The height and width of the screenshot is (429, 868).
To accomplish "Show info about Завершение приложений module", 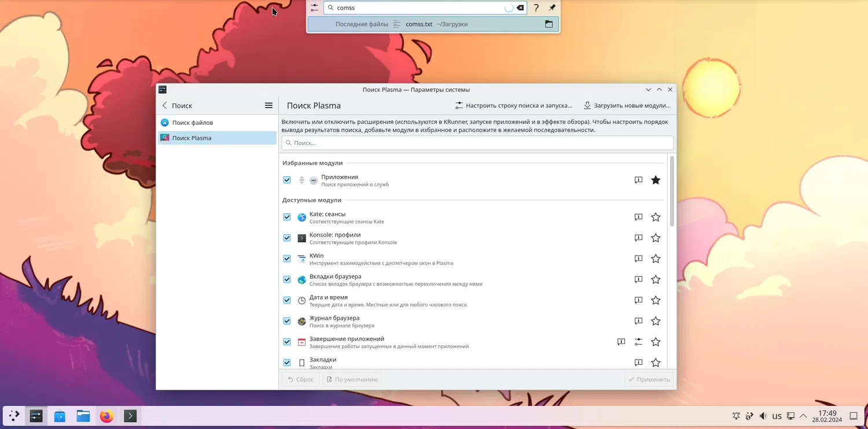I will coord(621,342).
